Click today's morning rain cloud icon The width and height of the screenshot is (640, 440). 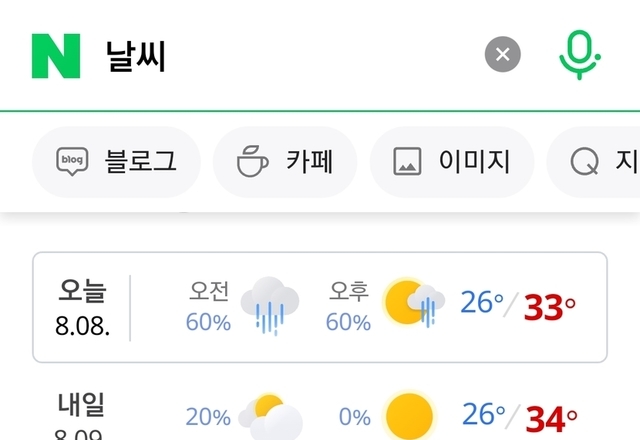pyautogui.click(x=271, y=306)
